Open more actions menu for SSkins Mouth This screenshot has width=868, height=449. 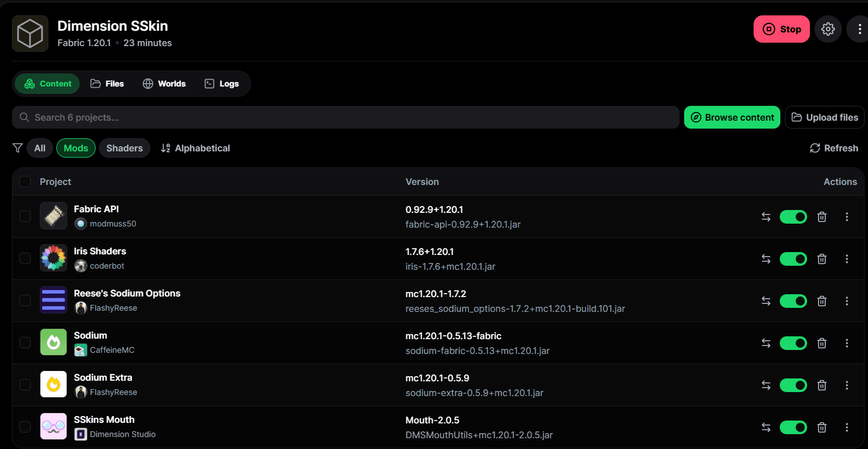(847, 427)
